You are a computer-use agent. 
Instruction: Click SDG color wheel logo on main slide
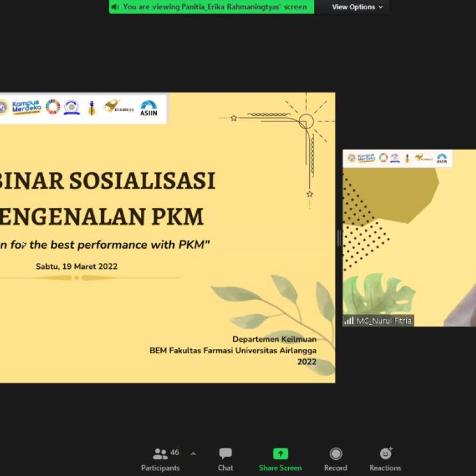52,107
